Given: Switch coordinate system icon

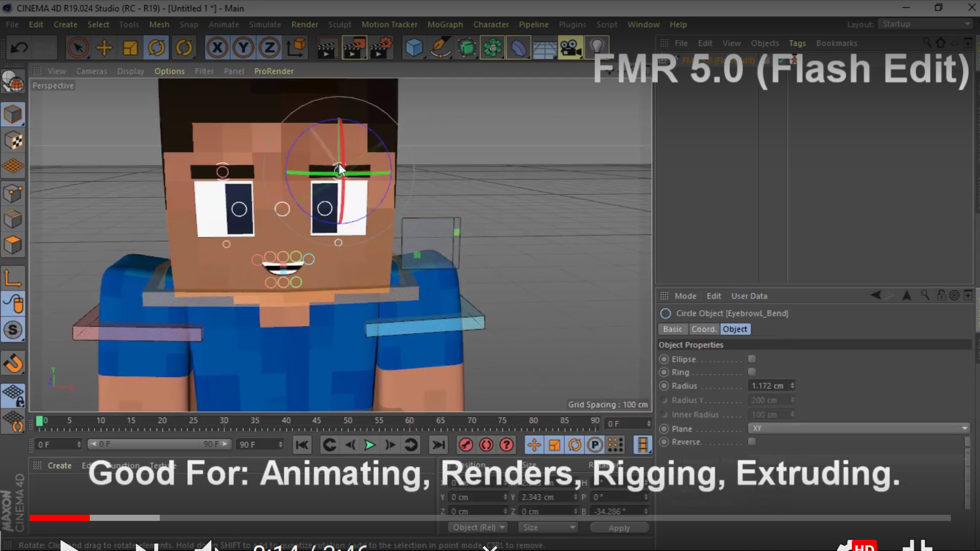Looking at the screenshot, I should (296, 48).
